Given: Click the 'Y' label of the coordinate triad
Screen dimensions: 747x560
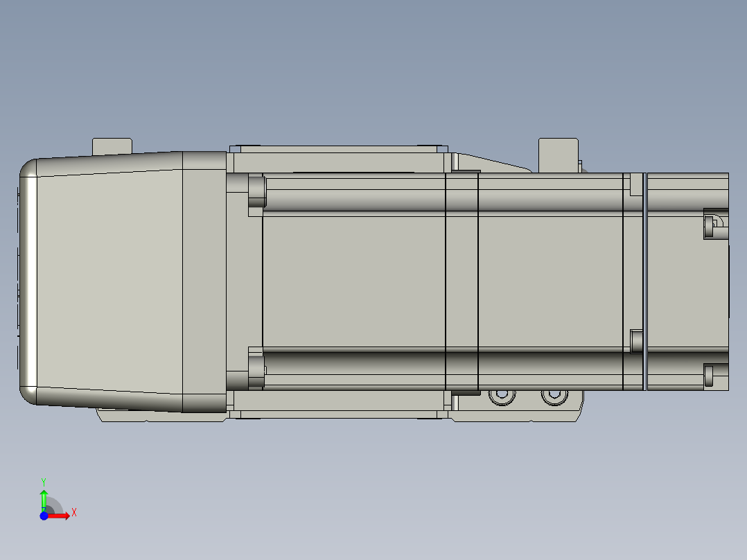Looking at the screenshot, I should pos(44,482).
